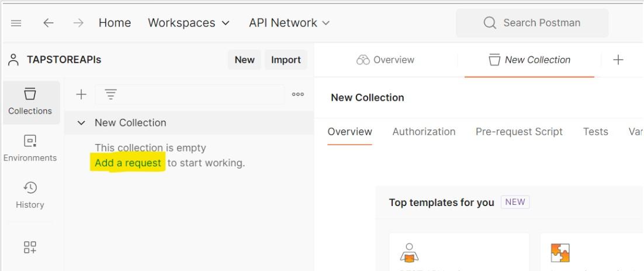The image size is (644, 271).
Task: Open History in the sidebar
Action: coord(30,195)
